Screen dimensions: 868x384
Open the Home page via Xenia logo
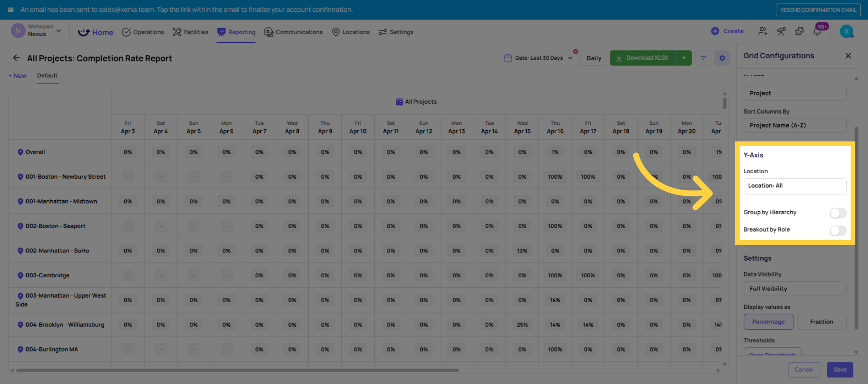point(84,32)
